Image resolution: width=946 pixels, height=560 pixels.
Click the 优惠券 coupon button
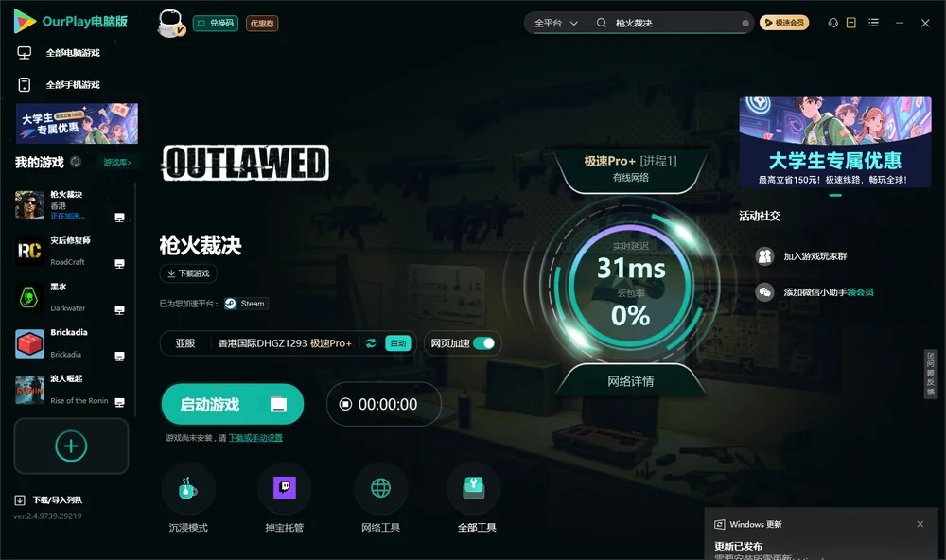pos(262,24)
